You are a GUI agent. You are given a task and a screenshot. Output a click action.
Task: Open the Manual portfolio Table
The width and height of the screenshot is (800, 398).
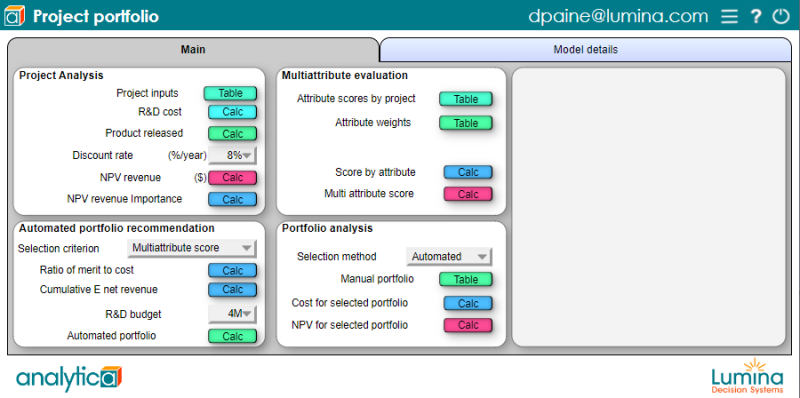[466, 280]
